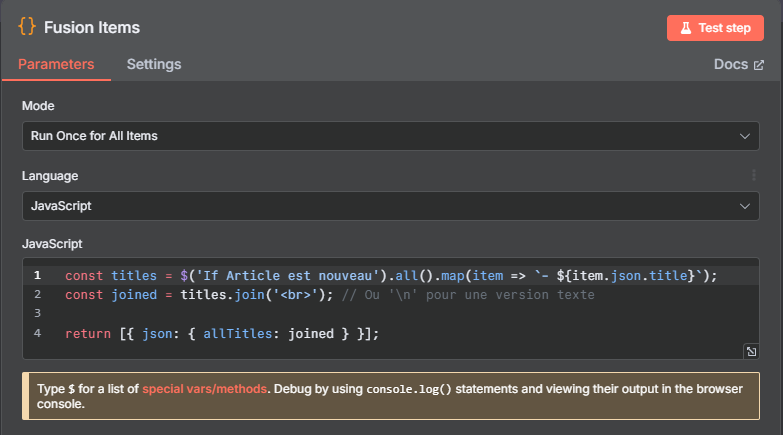The height and width of the screenshot is (435, 783).
Task: Open the special vars/methods link
Action: point(204,389)
